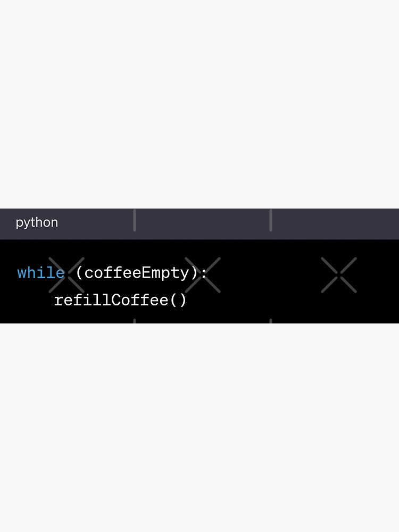The width and height of the screenshot is (399, 532).
Task: Click the empty parentheses after refillCoffee
Action: pos(178,300)
